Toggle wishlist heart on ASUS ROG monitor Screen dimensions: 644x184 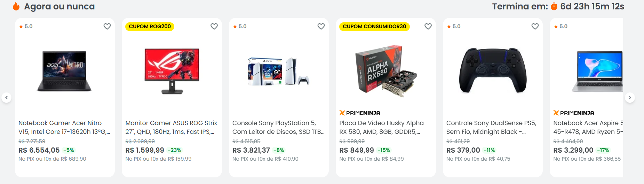[214, 26]
